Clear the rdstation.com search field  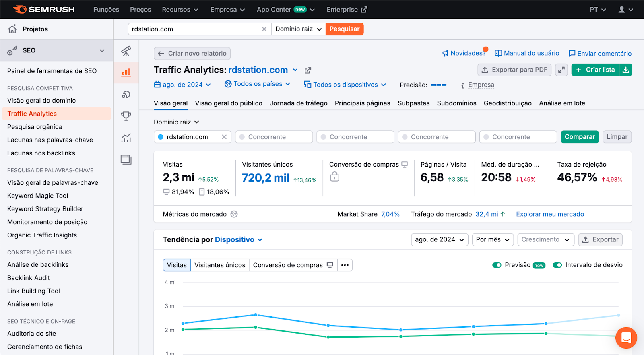click(x=264, y=29)
